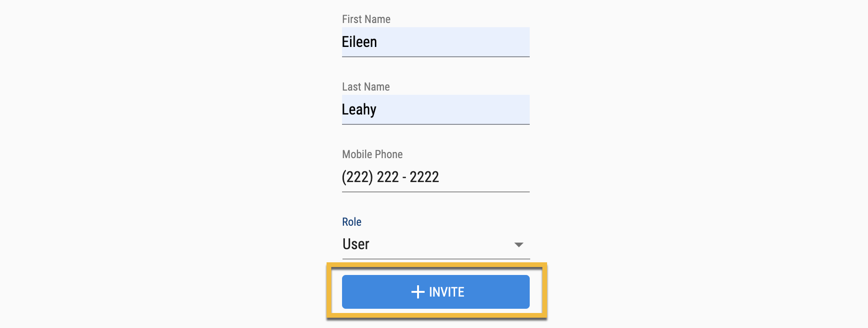Select the Role combo box showing User
The width and height of the screenshot is (868, 328).
(436, 244)
